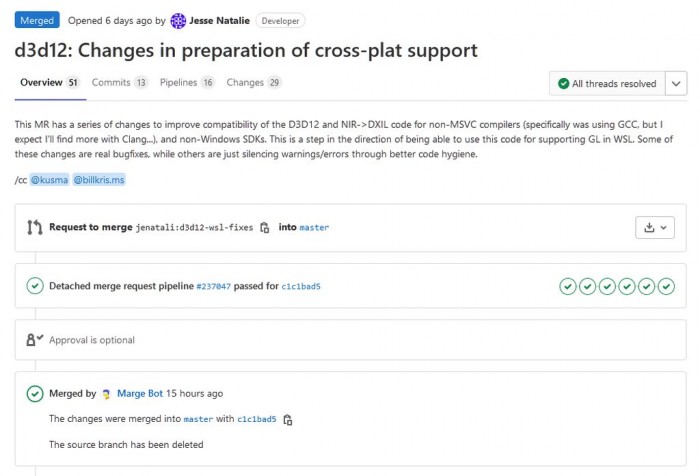Screen dimensions: 700x476
Task: Open the @billkris.ms mention link
Action: coord(99,180)
